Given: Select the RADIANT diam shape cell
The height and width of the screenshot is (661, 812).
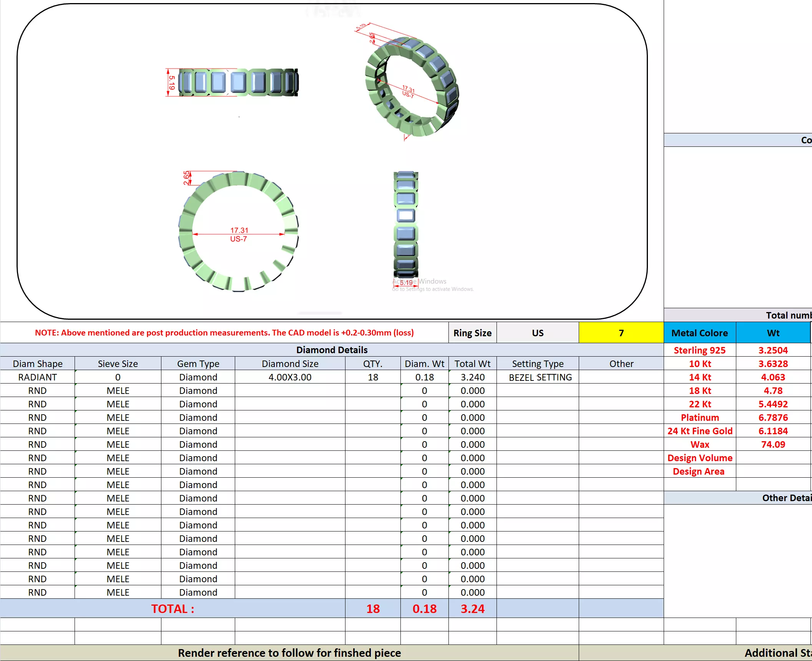Looking at the screenshot, I should [37, 377].
